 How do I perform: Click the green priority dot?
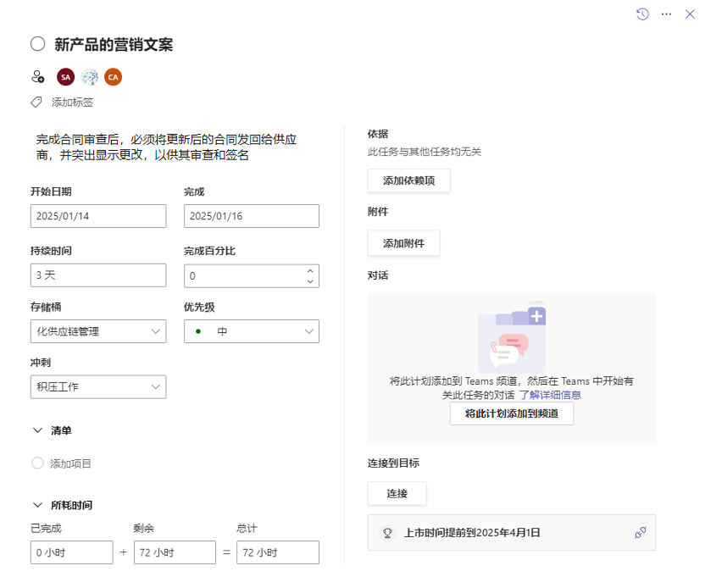point(198,332)
